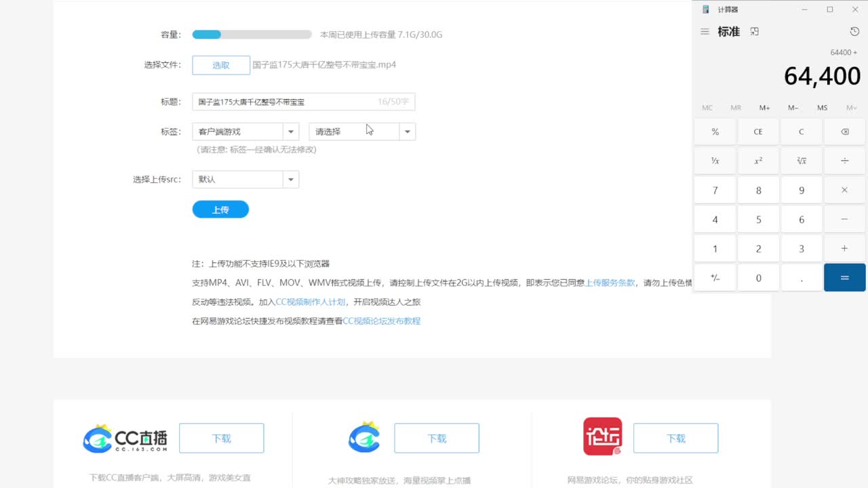Click the 标准 mode title in calculator
This screenshot has height=488, width=868.
729,32
